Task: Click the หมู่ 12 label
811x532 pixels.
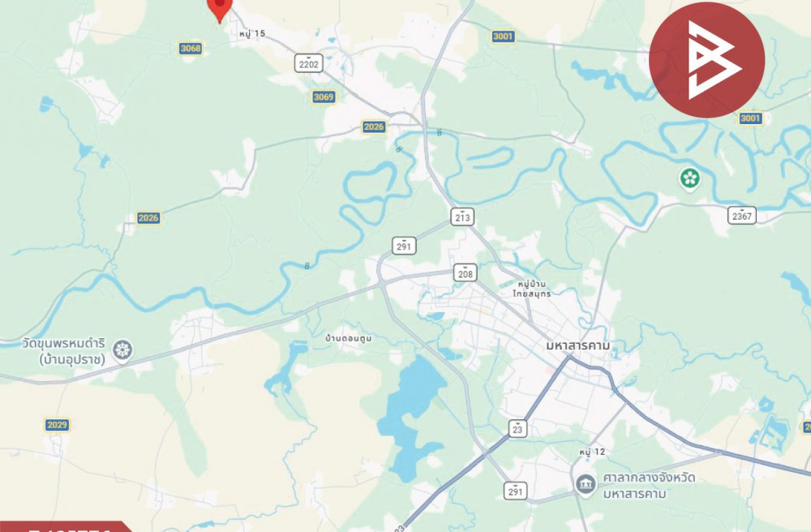Action: coord(592,452)
